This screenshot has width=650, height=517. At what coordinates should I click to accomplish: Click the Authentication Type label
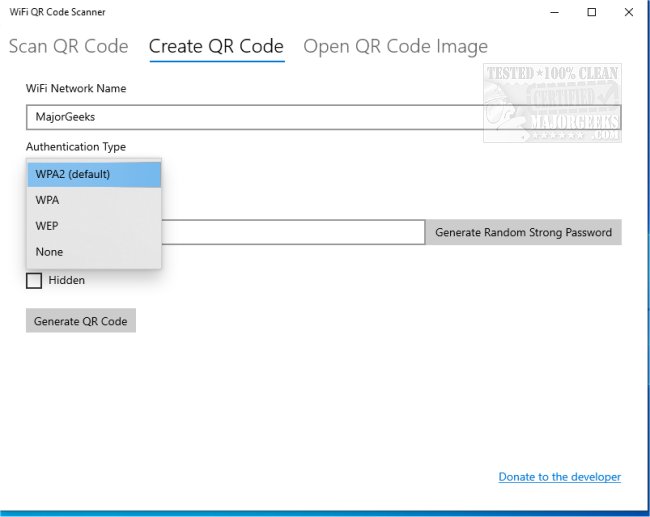pos(76,147)
